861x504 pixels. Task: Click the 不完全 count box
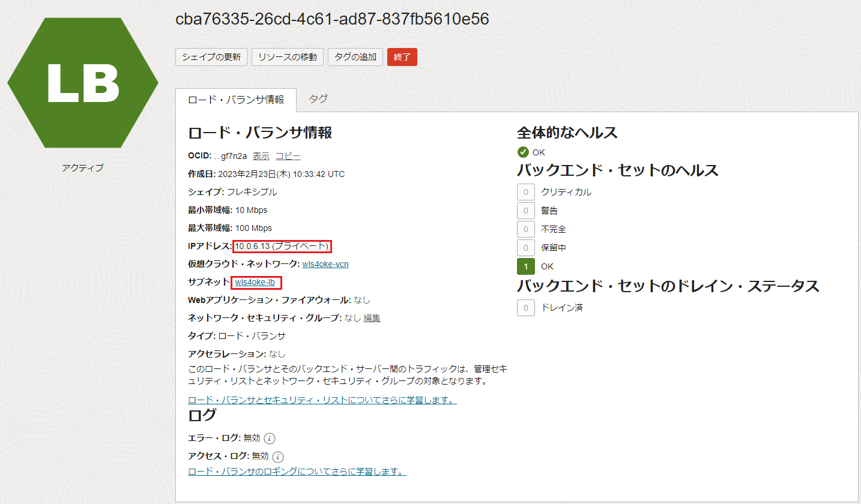coord(526,229)
